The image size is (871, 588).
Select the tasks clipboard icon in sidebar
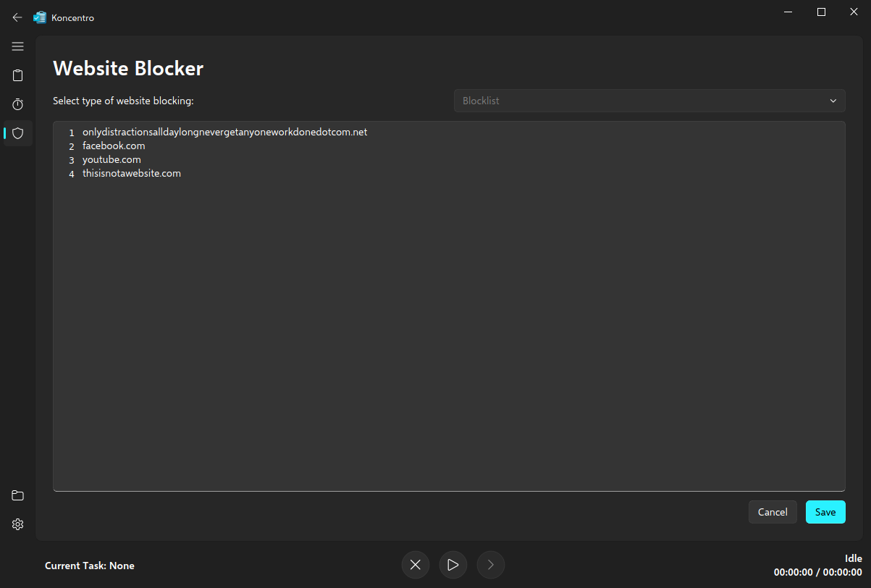(17, 75)
